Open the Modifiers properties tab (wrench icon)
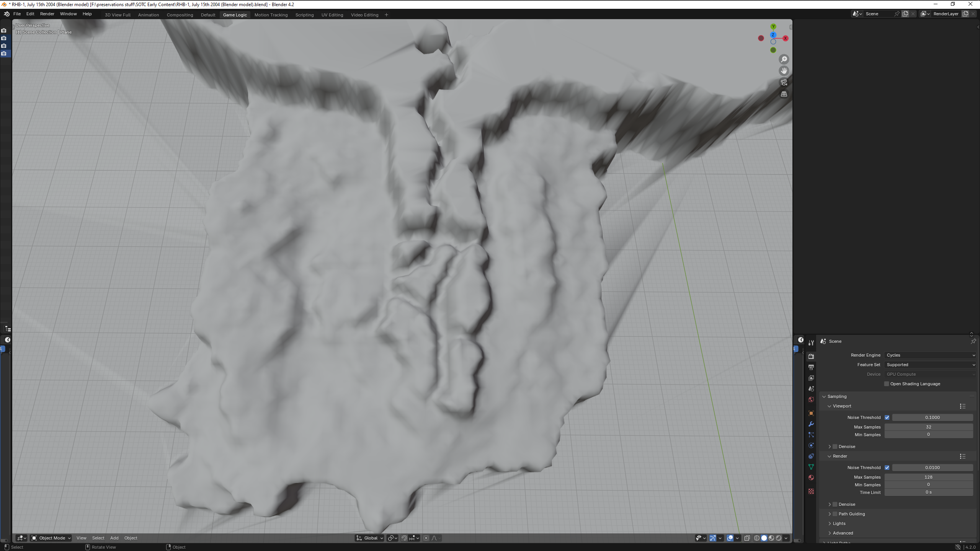980x551 pixels. point(811,424)
